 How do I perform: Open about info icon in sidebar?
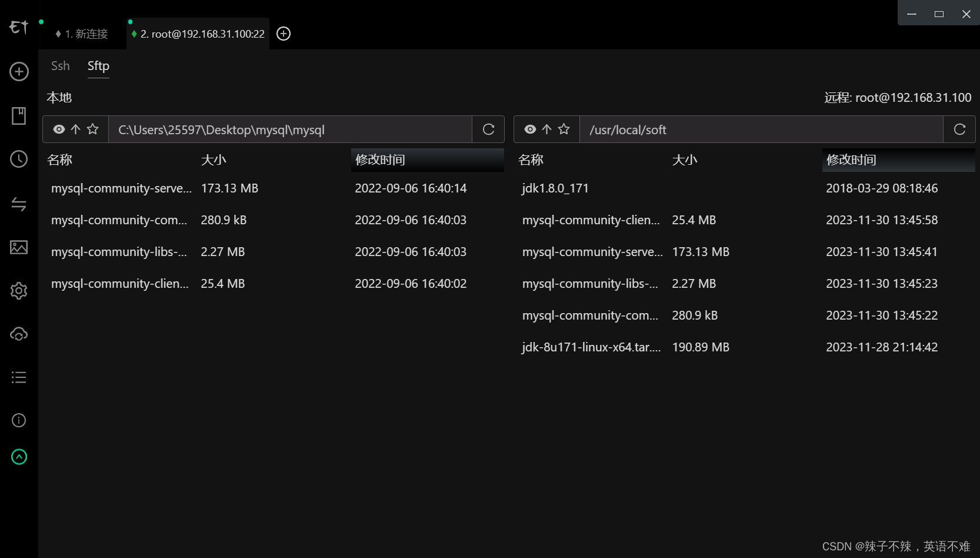(x=19, y=420)
